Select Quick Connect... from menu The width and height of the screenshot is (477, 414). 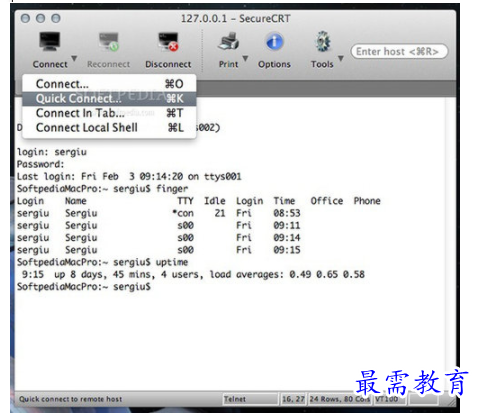[x=109, y=99]
